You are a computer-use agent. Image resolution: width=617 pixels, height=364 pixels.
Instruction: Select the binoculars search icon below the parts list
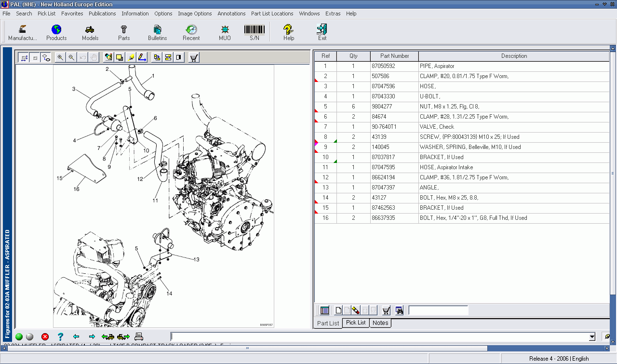(400, 310)
